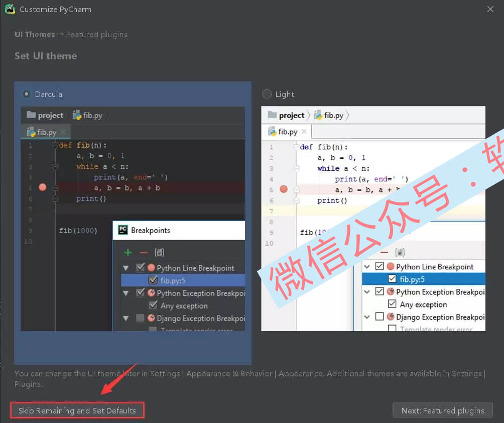This screenshot has width=504, height=423.
Task: Click project folder icon in Darcula preview
Action: click(x=31, y=115)
